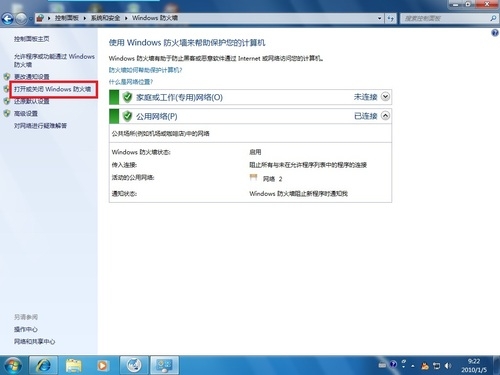The image size is (500, 375).
Task: Open 高级设置 link
Action: (x=26, y=114)
